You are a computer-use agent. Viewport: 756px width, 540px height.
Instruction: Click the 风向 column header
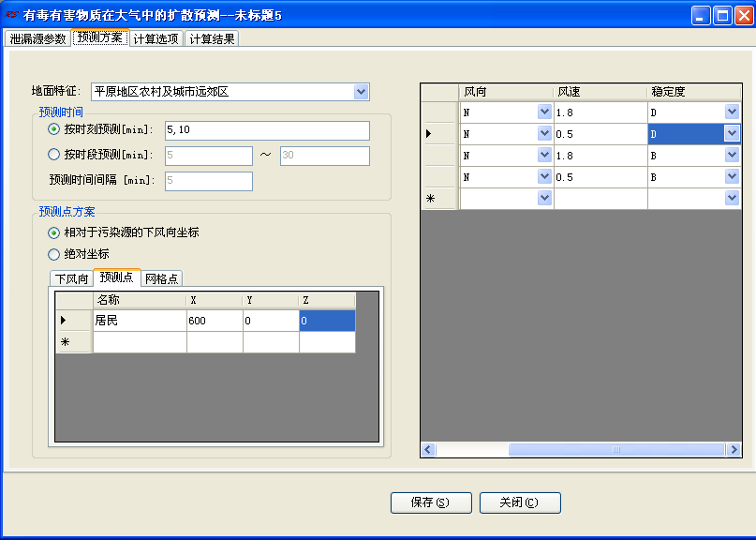pyautogui.click(x=506, y=92)
